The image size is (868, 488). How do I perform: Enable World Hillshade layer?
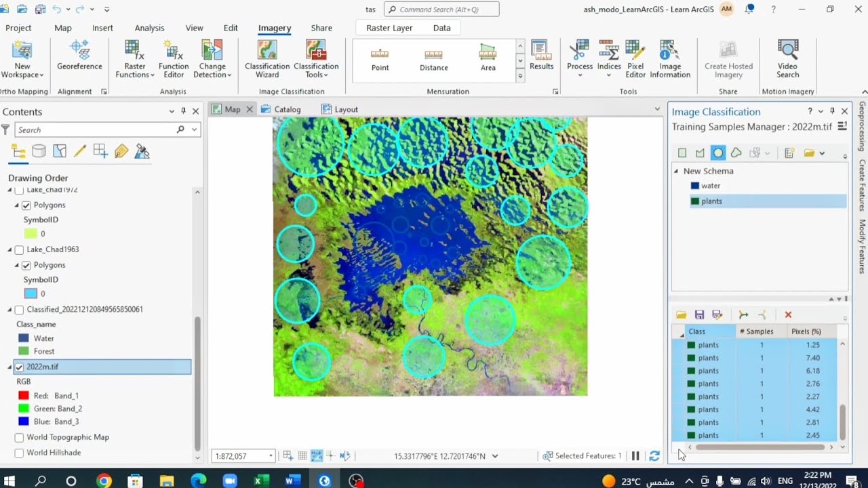[19, 453]
